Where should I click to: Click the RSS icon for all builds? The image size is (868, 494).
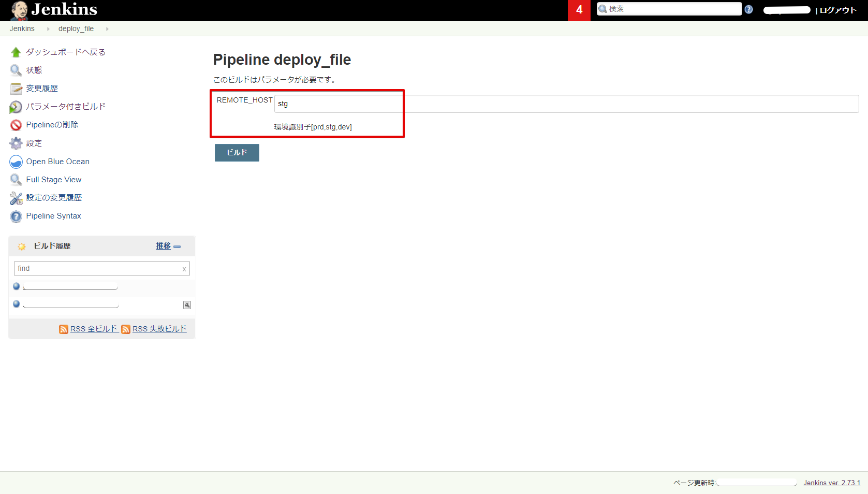pyautogui.click(x=63, y=329)
